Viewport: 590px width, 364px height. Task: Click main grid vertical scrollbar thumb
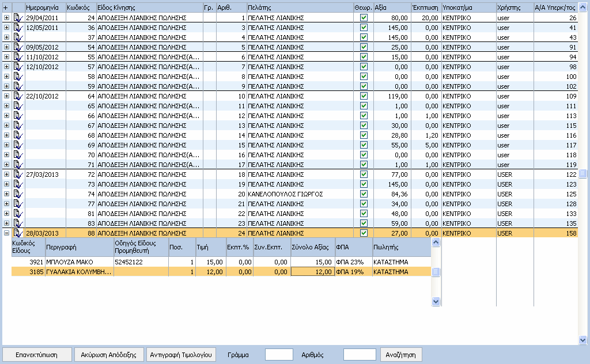pyautogui.click(x=583, y=173)
